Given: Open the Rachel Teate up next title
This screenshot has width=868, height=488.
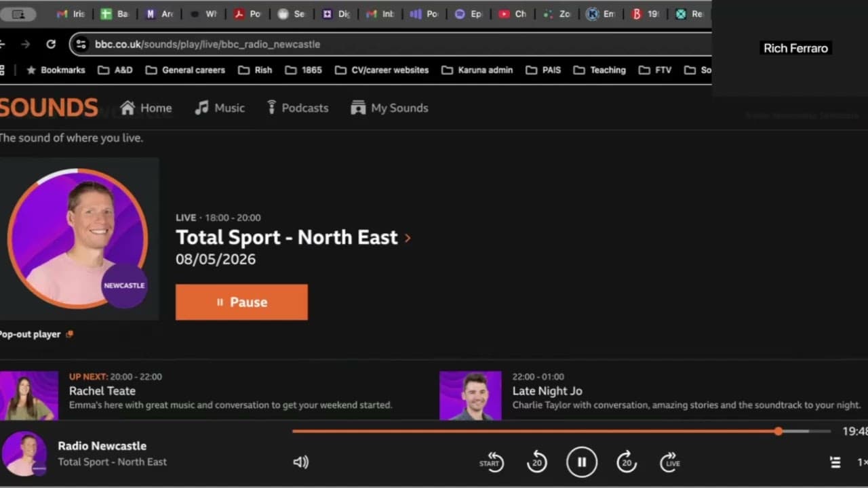Looking at the screenshot, I should pyautogui.click(x=102, y=391).
